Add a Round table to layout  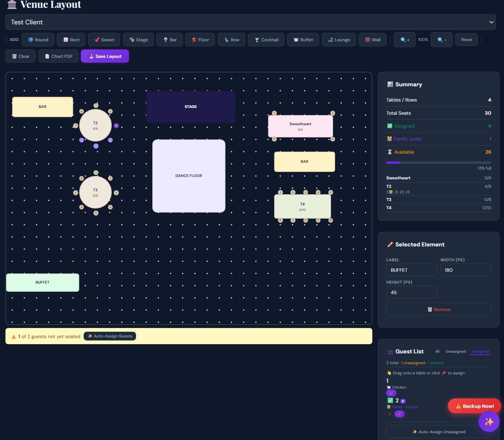pos(38,40)
